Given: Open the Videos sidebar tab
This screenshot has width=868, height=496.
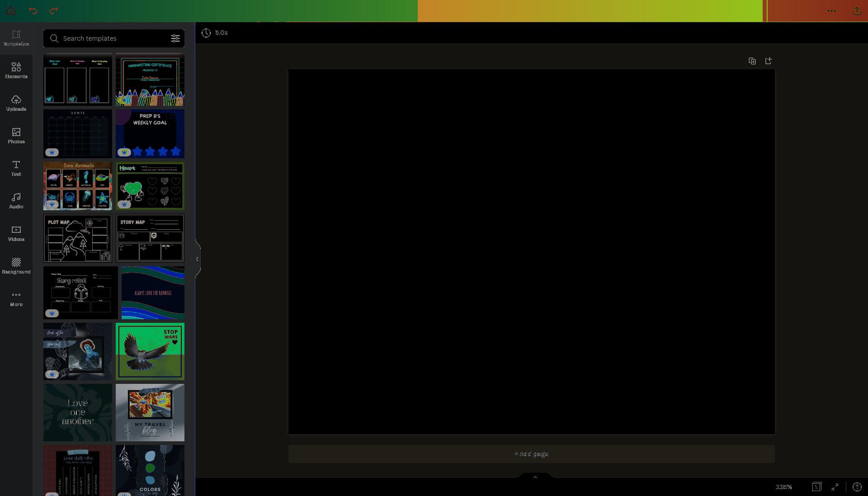Looking at the screenshot, I should click(16, 234).
